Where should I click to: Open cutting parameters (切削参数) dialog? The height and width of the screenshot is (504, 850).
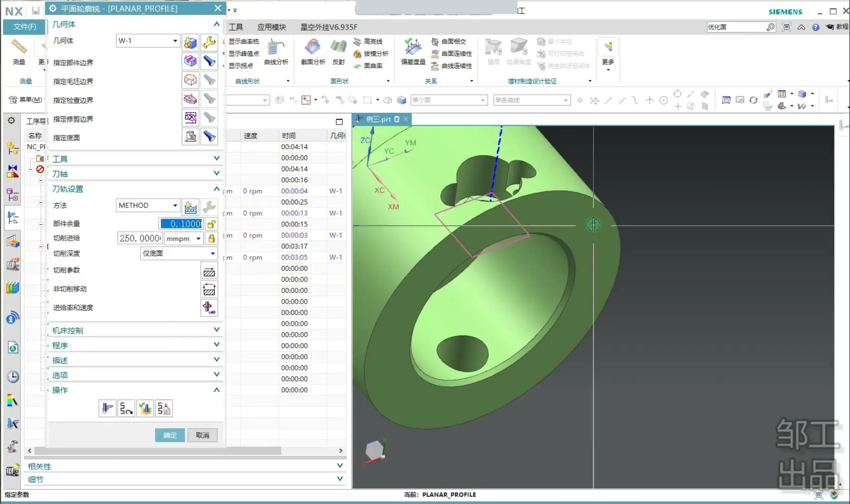[209, 271]
